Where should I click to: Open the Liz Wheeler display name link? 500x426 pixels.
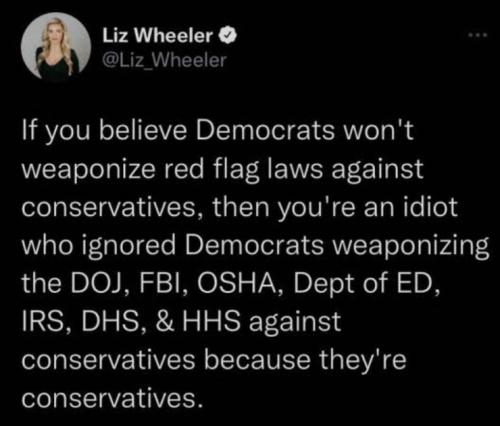coord(158,35)
